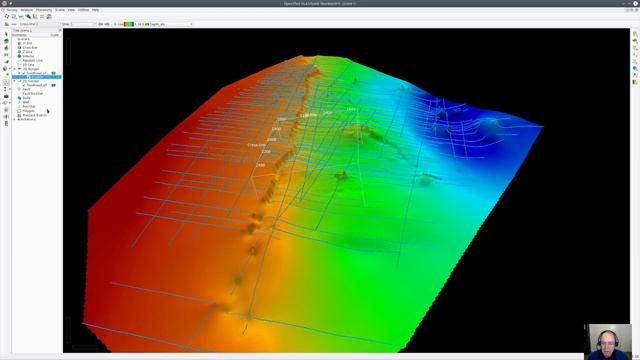
Task: Select the 2D Line tree item
Action: [x=28, y=64]
